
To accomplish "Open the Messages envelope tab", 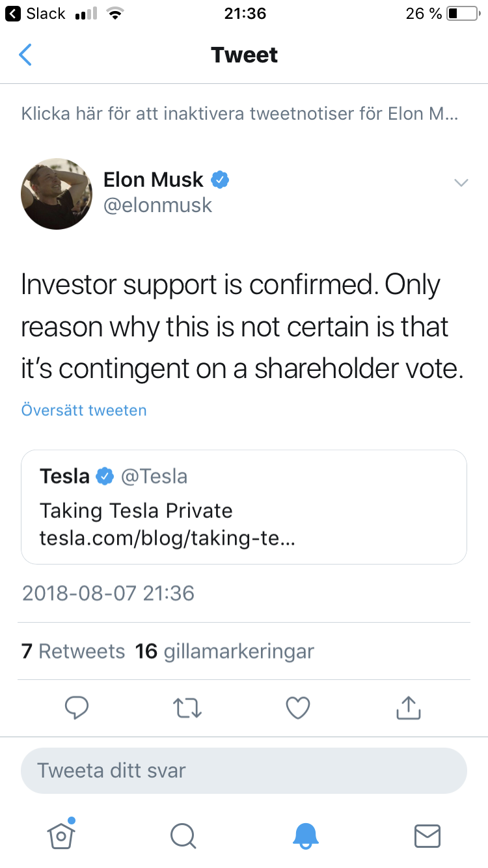I will (x=427, y=835).
